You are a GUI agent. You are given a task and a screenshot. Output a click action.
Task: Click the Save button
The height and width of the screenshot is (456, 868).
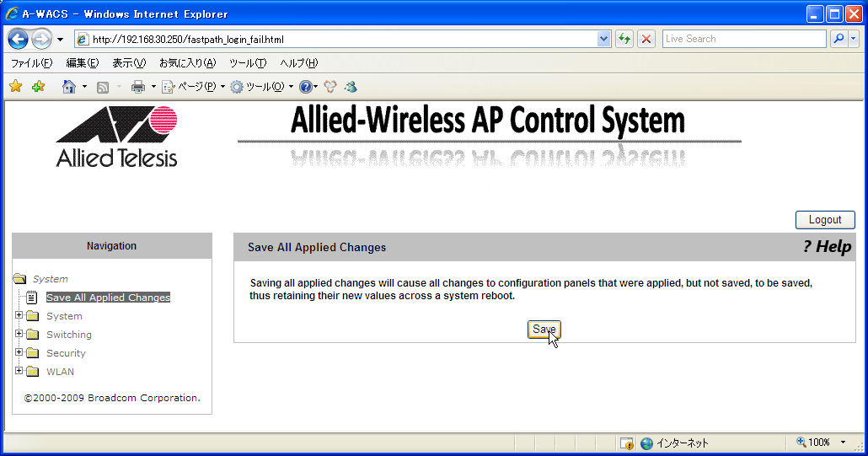pos(544,330)
